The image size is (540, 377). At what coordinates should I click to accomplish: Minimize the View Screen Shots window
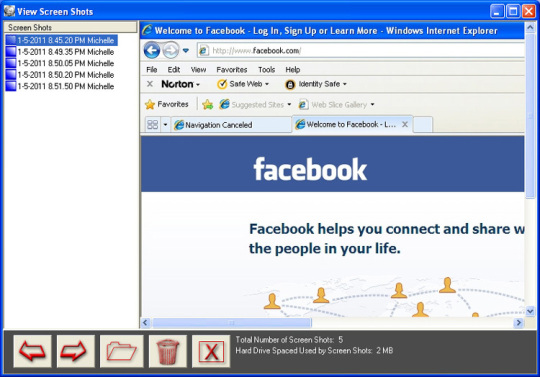[x=497, y=11]
